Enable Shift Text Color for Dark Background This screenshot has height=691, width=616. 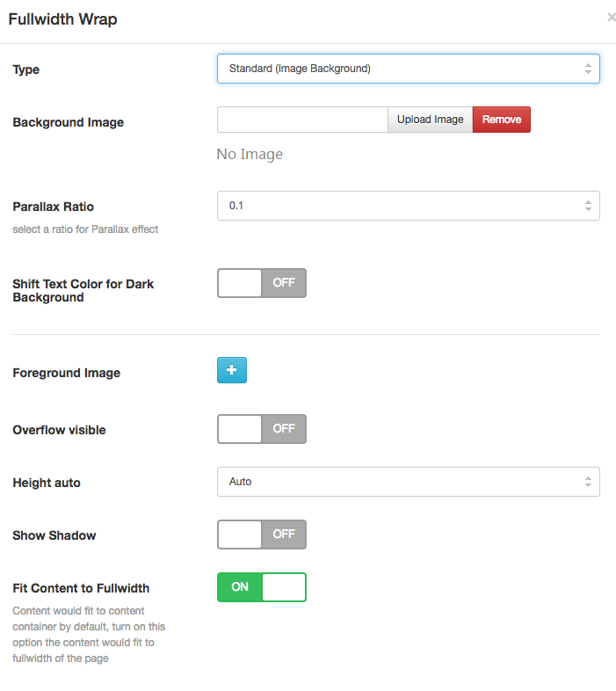click(x=261, y=283)
